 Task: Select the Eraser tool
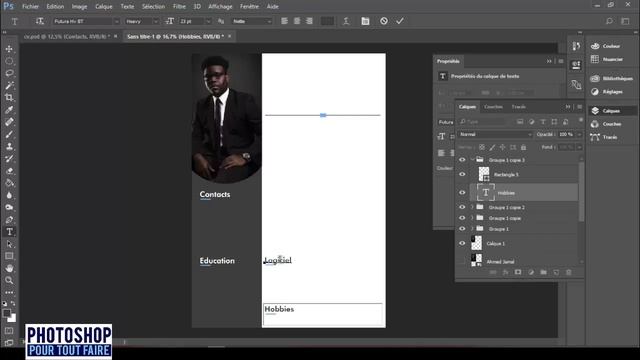(x=9, y=171)
